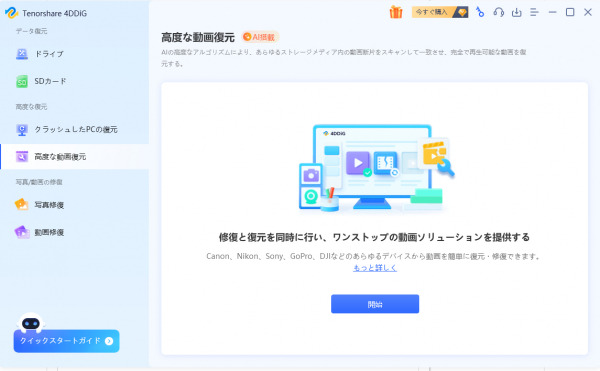This screenshot has width=600, height=371.
Task: Open the gift box promotion icon
Action: pyautogui.click(x=396, y=12)
